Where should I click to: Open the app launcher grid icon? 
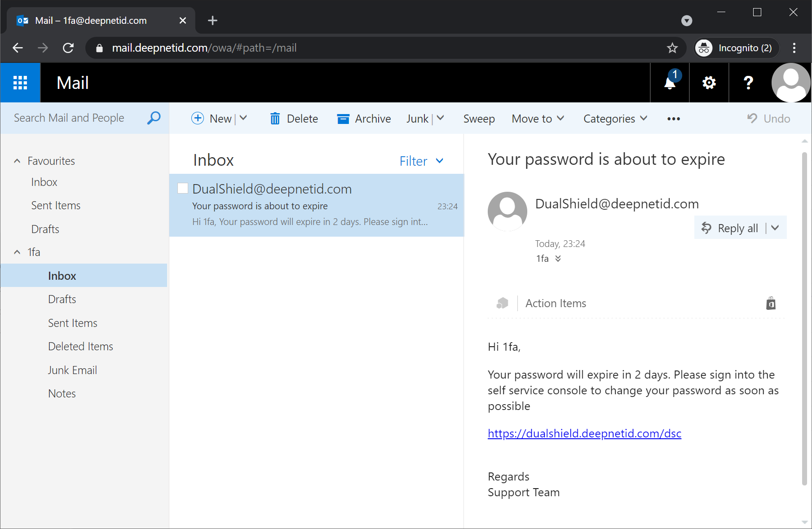click(x=20, y=83)
